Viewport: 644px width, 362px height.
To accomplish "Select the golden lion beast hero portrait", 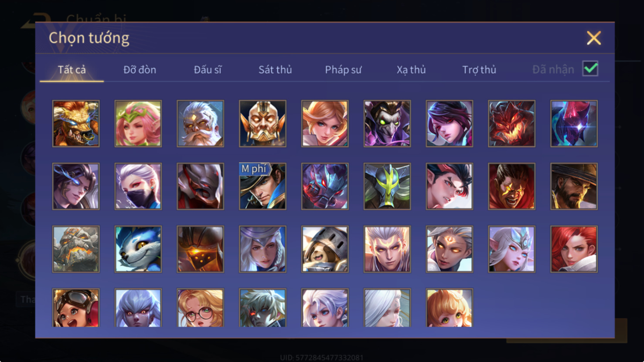I will 76,124.
